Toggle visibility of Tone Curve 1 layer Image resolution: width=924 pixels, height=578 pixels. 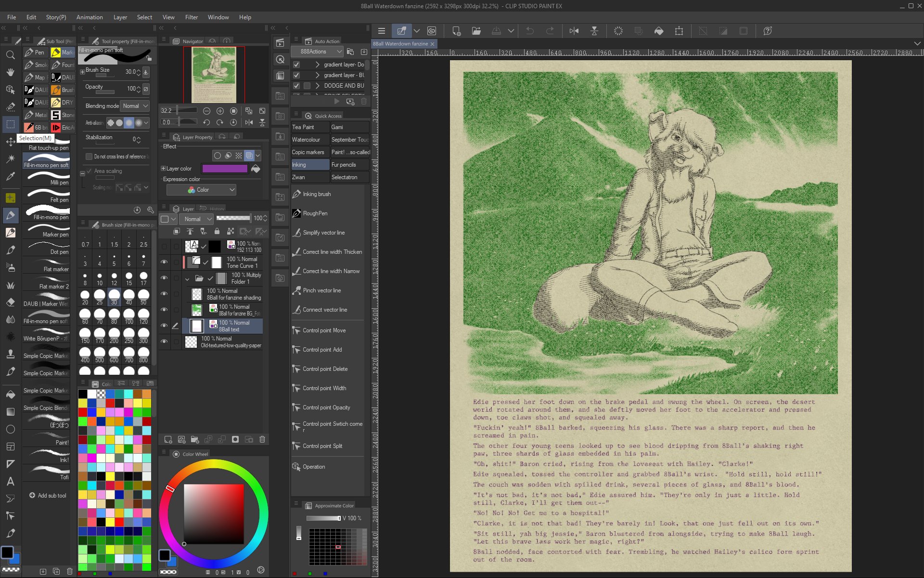(x=164, y=263)
